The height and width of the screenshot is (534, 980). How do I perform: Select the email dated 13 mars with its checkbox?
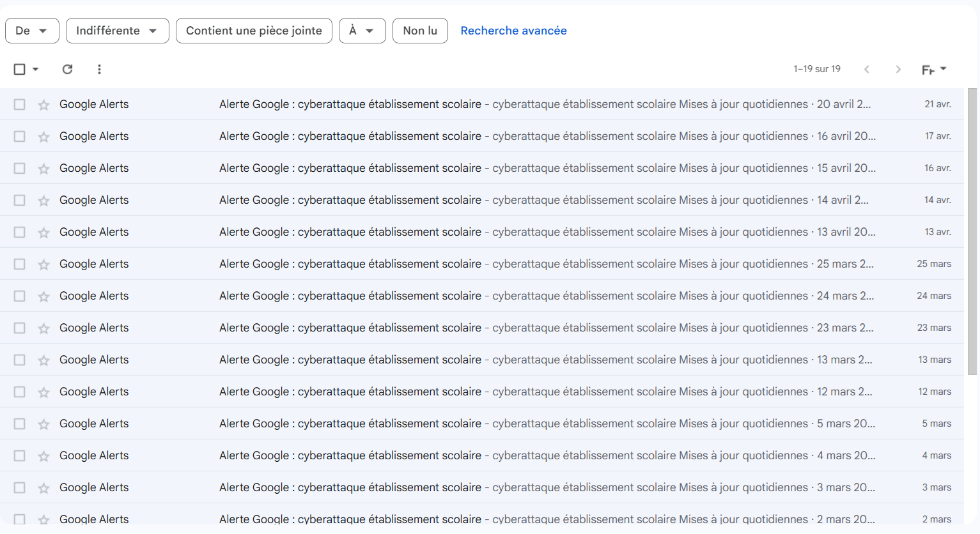pyautogui.click(x=20, y=360)
